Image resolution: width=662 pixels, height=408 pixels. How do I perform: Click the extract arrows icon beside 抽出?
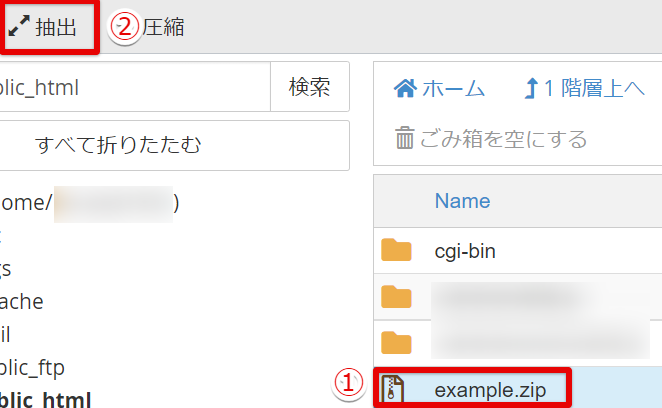pos(19,26)
